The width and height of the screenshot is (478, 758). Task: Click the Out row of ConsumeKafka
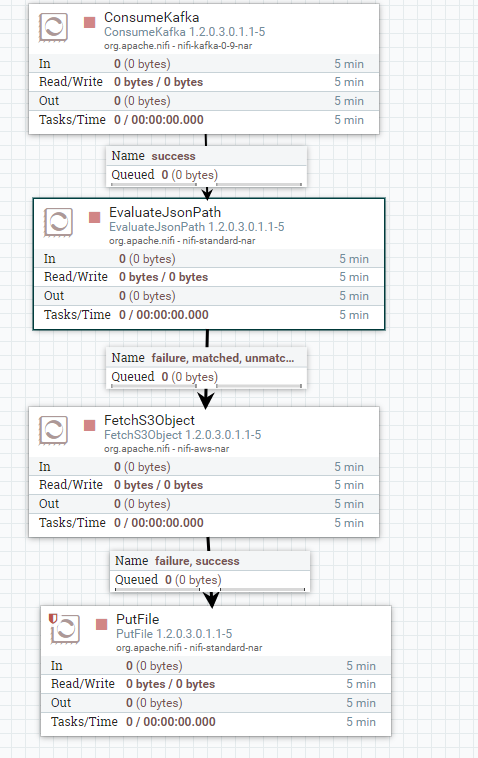(x=204, y=101)
